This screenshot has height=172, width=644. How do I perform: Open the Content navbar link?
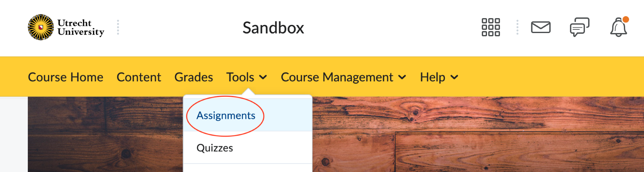pos(139,77)
